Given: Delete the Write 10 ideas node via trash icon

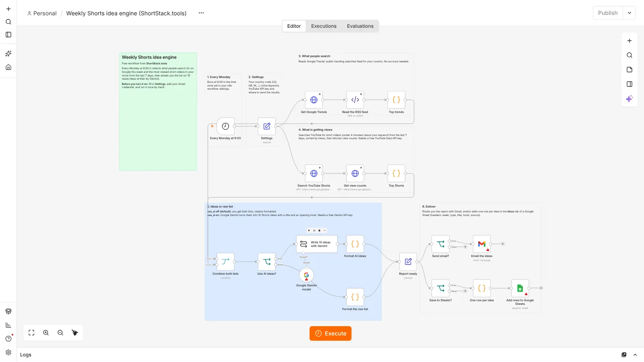Looking at the screenshot, I should point(320,230).
